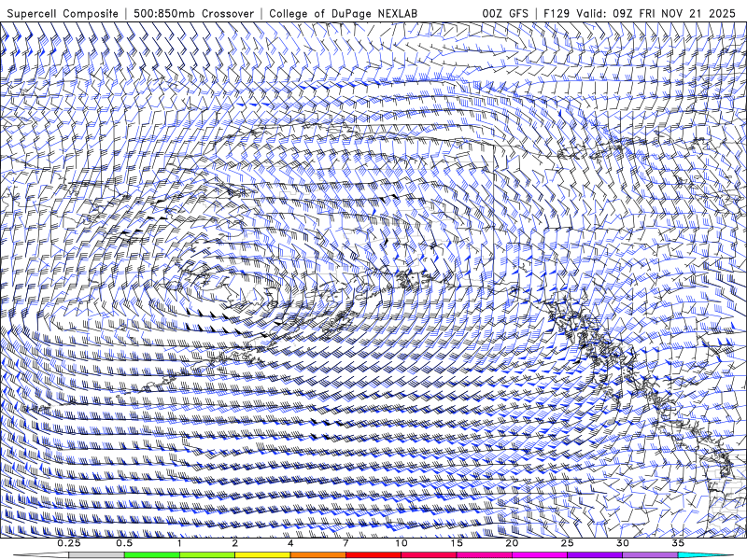Screen dimensions: 747x560
Task: Click the orange 4–7 color bar segment
Action: coord(317,555)
